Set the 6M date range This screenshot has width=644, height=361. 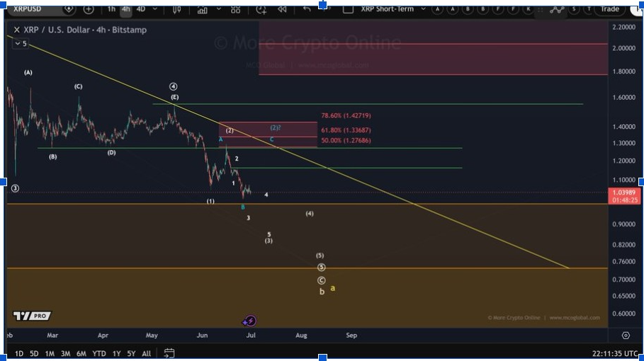point(81,353)
